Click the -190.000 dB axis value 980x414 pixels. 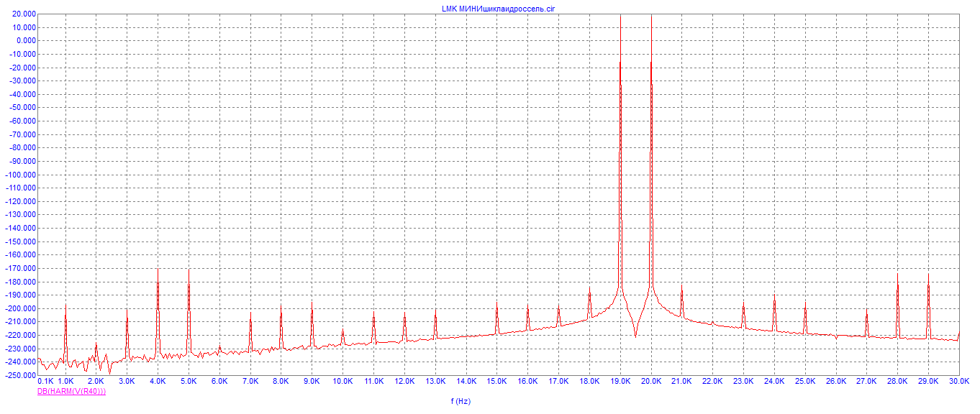point(21,295)
